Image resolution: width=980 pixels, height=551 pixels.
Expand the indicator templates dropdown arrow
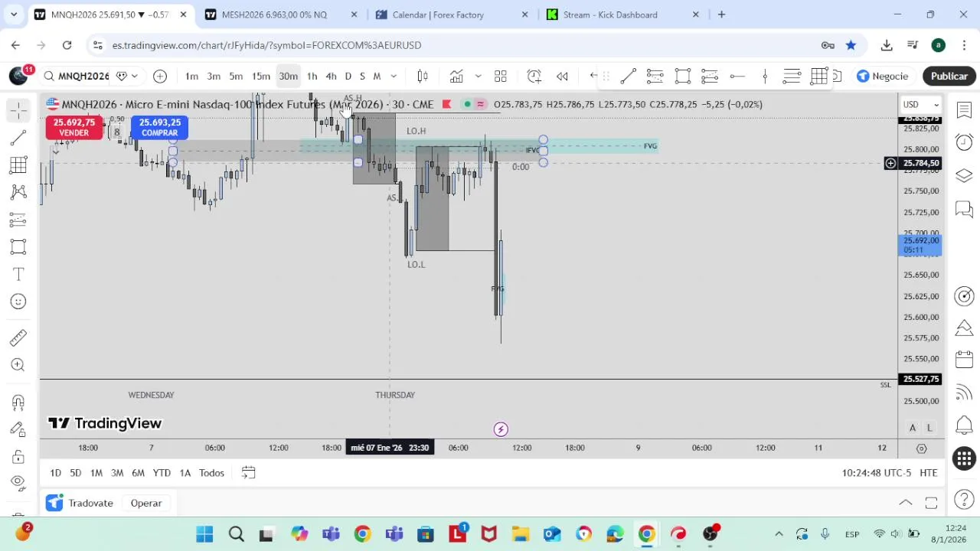[x=478, y=76]
